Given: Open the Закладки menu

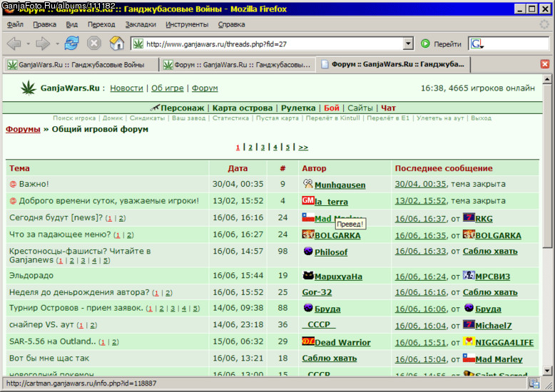Looking at the screenshot, I should coord(141,24).
